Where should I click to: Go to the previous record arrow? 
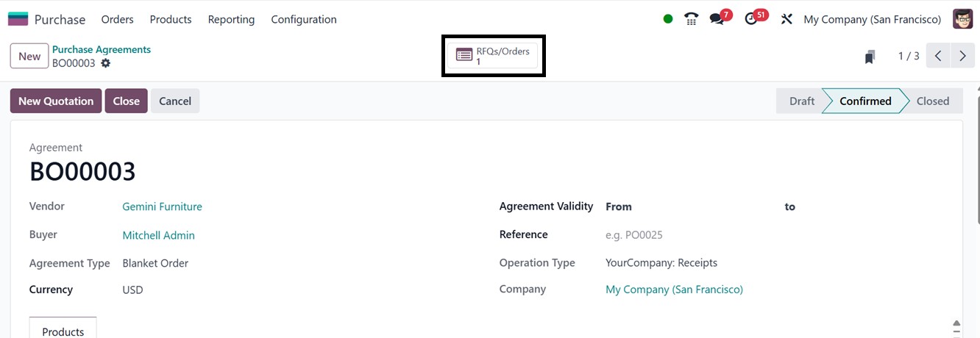tap(938, 56)
